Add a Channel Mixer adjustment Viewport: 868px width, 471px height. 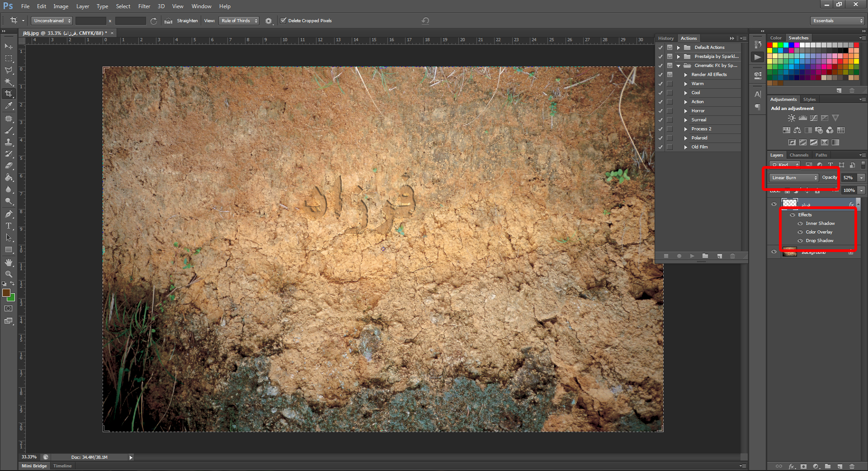click(x=830, y=130)
